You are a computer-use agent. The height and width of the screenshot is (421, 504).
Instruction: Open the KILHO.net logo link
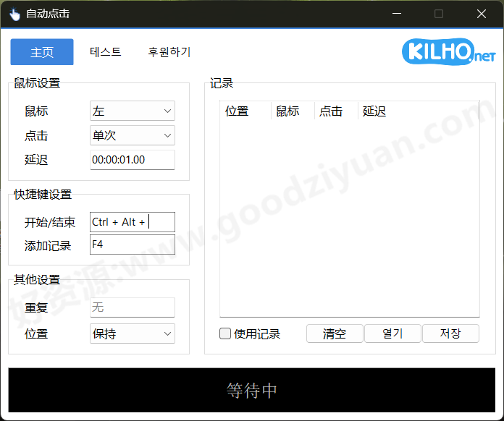[449, 51]
